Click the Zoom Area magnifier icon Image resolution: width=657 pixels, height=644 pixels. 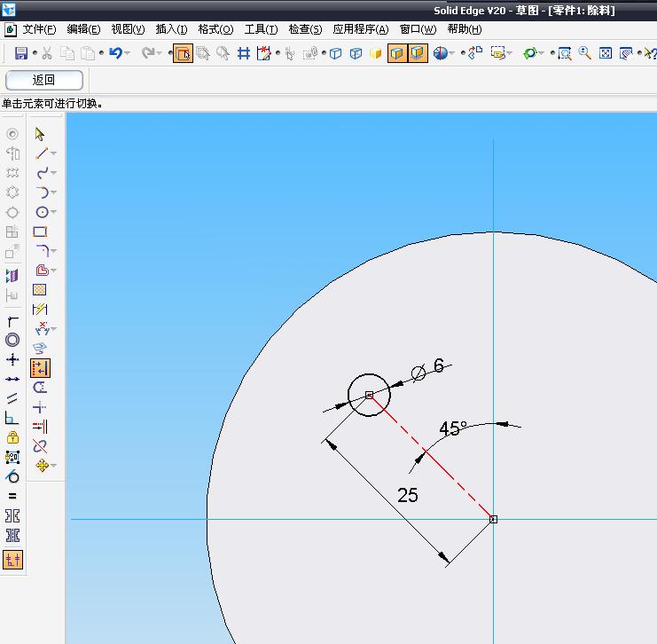point(564,54)
